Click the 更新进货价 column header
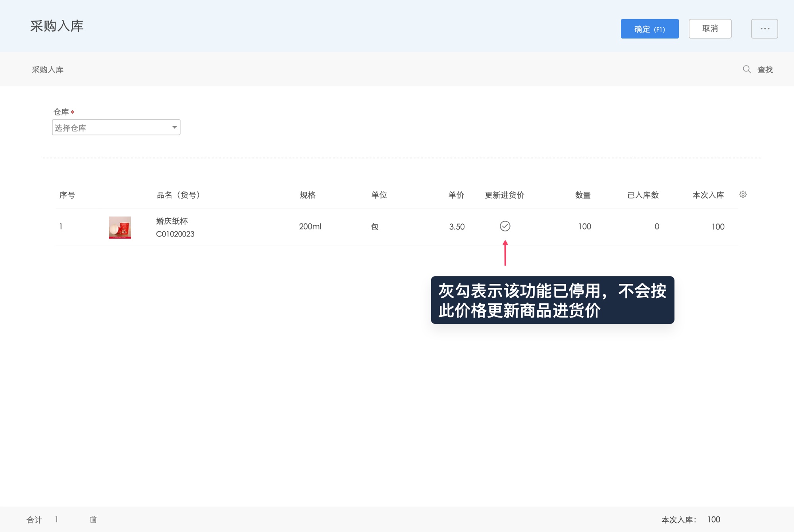 point(505,195)
